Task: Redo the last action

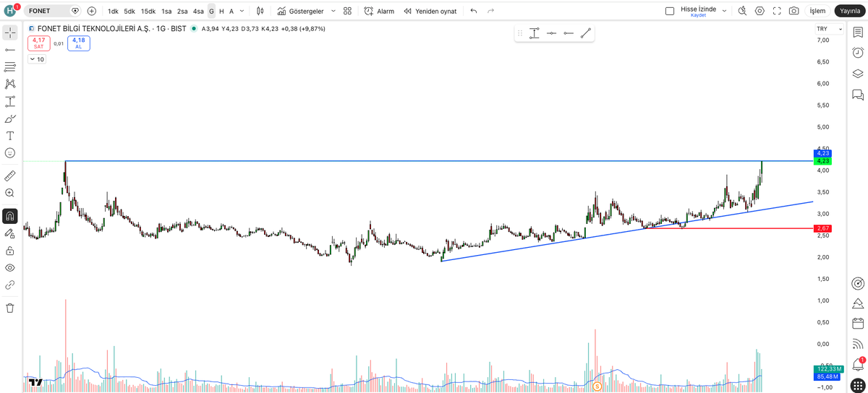Action: (x=491, y=11)
